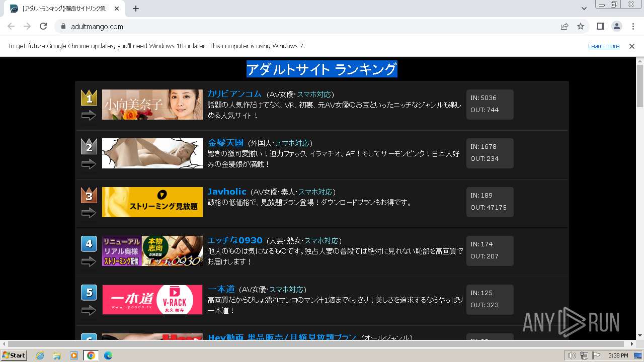
Task: Click arrow icon under rank 1
Action: 89,116
